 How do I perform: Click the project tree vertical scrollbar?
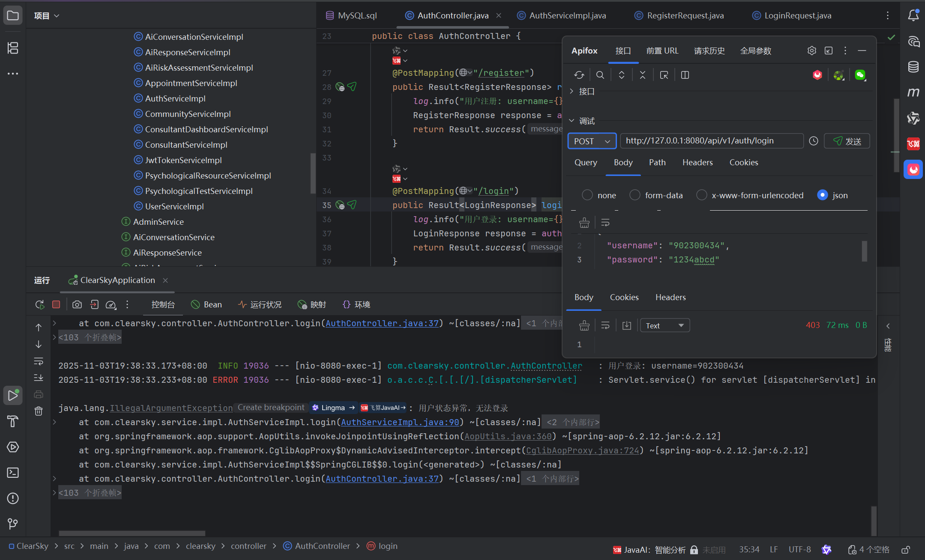coord(313,173)
